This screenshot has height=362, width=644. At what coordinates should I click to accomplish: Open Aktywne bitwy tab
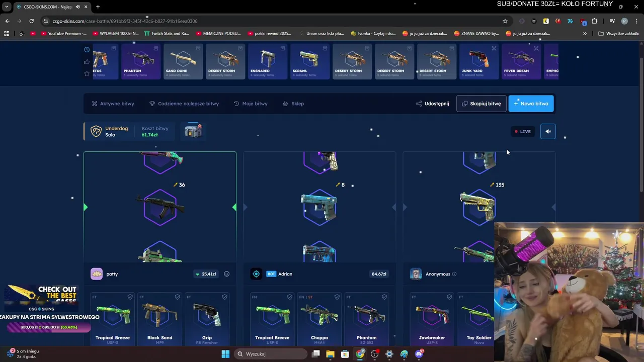(x=113, y=104)
